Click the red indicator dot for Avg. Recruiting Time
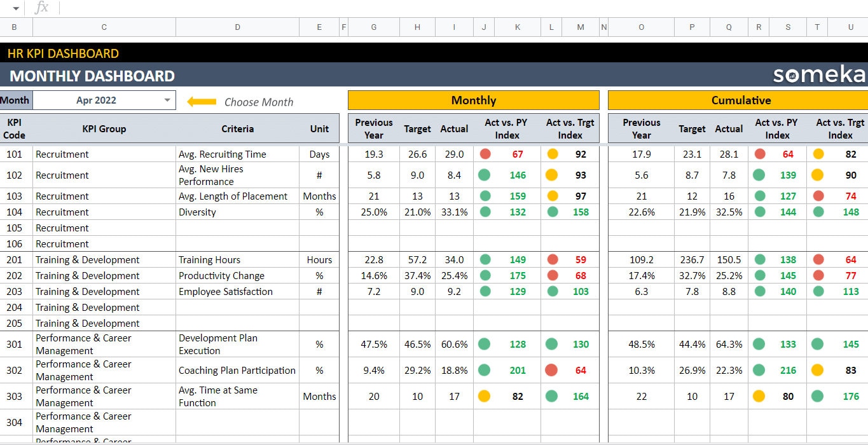The image size is (868, 445). 484,154
